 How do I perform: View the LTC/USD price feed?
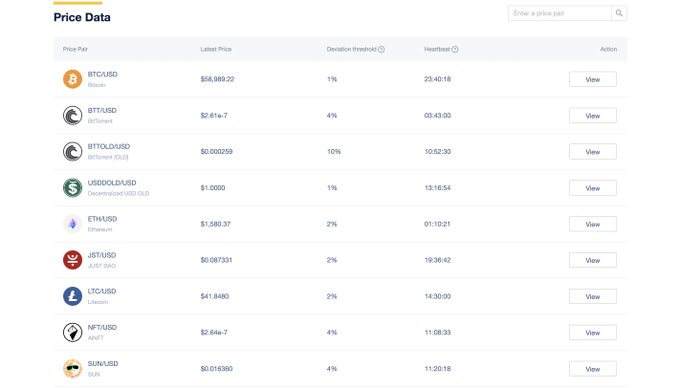[592, 297]
